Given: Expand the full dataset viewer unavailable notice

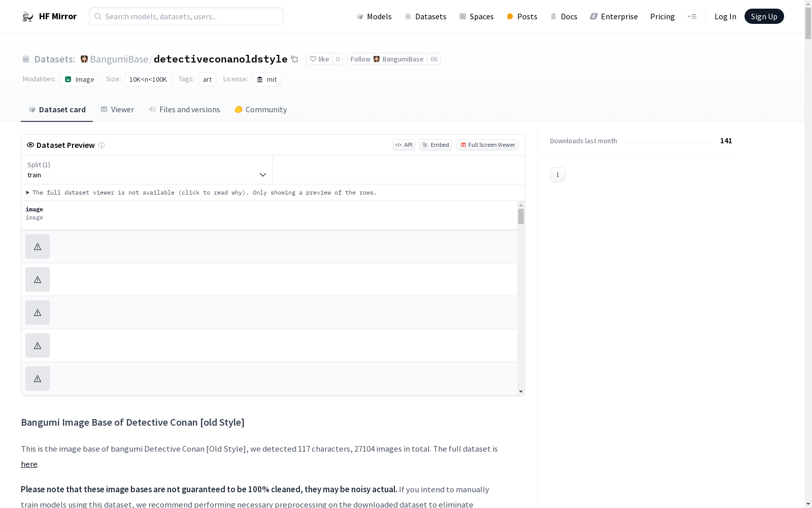Looking at the screenshot, I should (201, 193).
